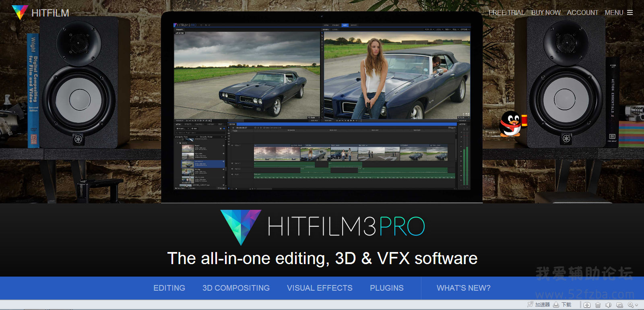
Task: Click the monitor's HitFilm interface screenshot
Action: [322, 106]
